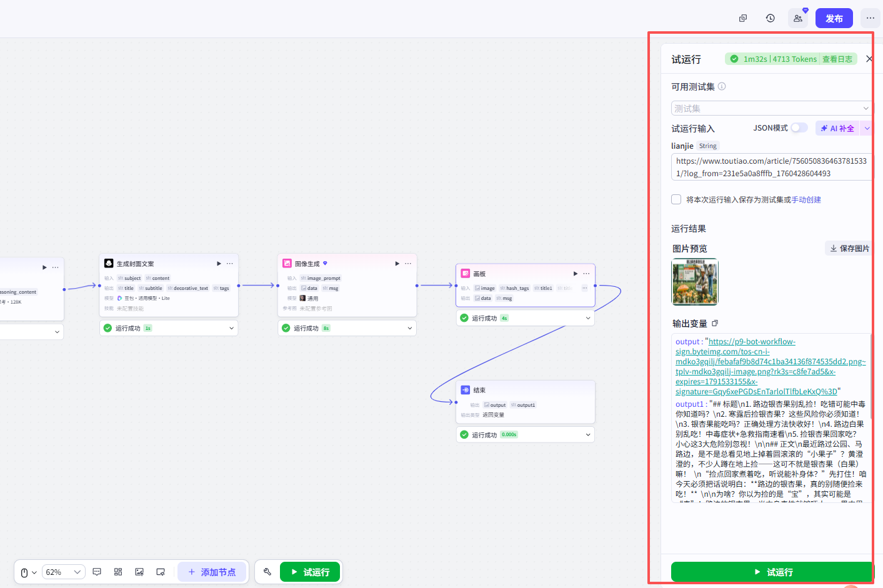Click the debug wrench icon
This screenshot has height=588, width=883.
point(267,572)
